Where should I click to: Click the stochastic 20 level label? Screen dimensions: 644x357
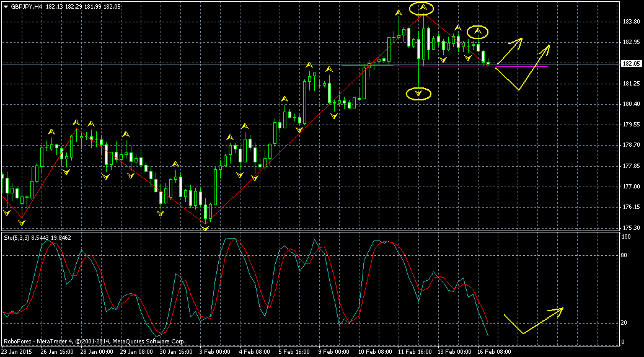point(626,323)
